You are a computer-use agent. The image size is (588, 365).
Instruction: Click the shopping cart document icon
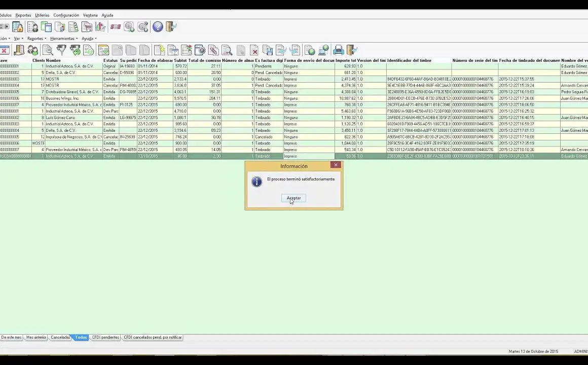click(87, 27)
